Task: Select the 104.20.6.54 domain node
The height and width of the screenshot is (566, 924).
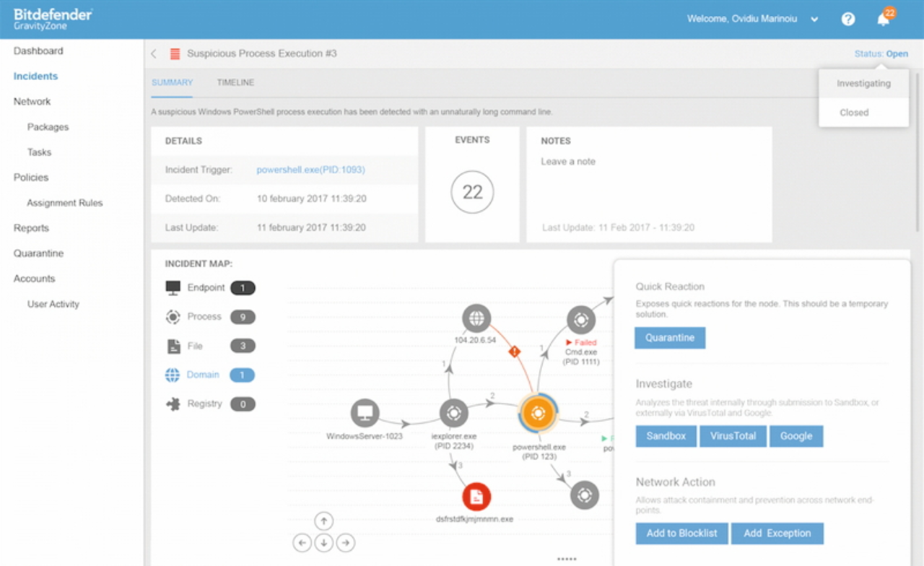Action: click(x=476, y=318)
